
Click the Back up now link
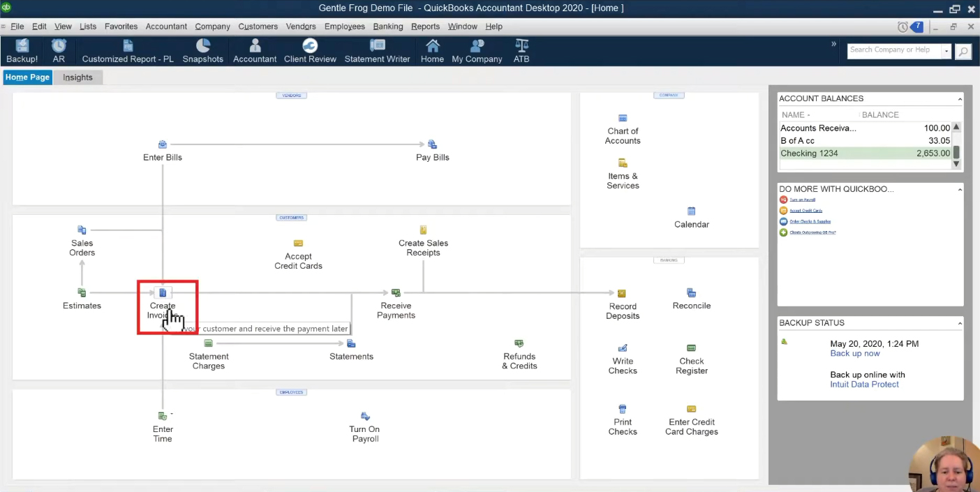pos(855,354)
